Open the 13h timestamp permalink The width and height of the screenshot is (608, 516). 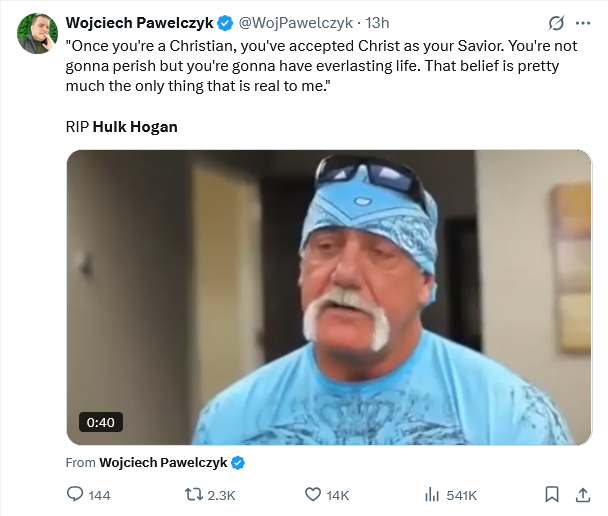coord(378,23)
